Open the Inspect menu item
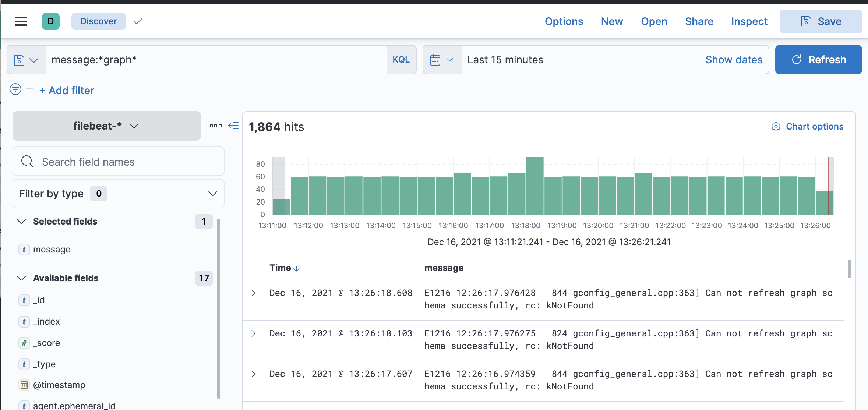This screenshot has height=410, width=868. pos(749,21)
